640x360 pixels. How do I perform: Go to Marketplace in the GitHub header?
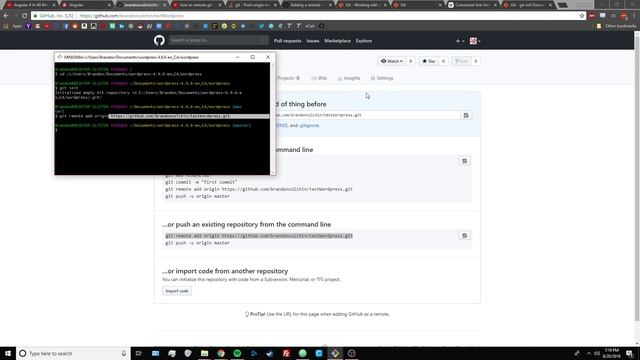point(338,41)
